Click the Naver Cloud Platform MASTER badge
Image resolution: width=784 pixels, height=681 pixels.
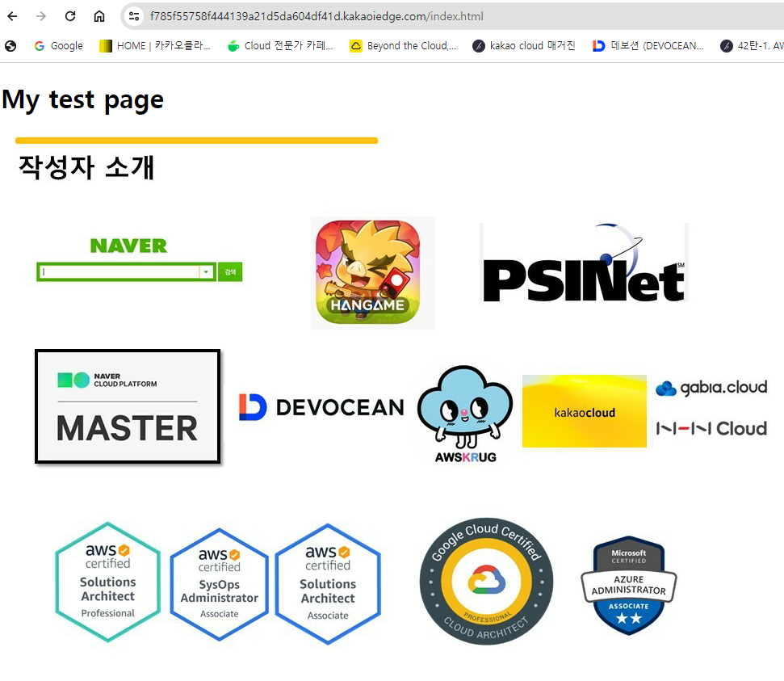[128, 406]
